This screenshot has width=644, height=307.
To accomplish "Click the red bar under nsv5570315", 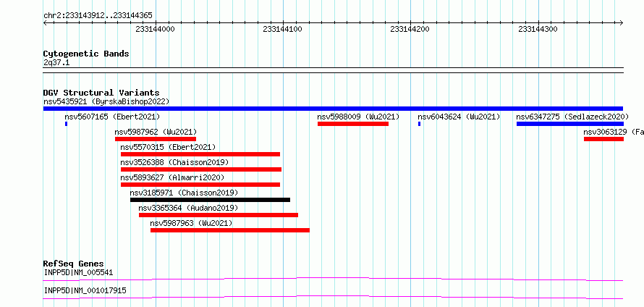I will click(200, 154).
